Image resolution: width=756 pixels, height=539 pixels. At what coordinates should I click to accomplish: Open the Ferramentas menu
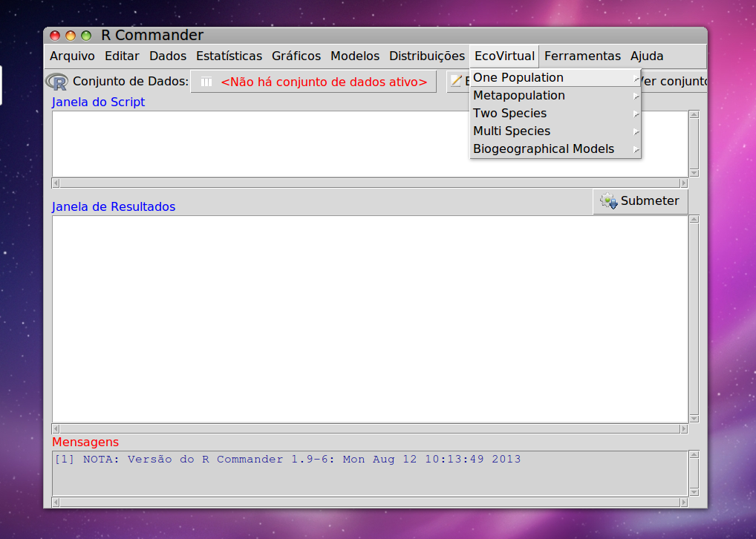(582, 56)
